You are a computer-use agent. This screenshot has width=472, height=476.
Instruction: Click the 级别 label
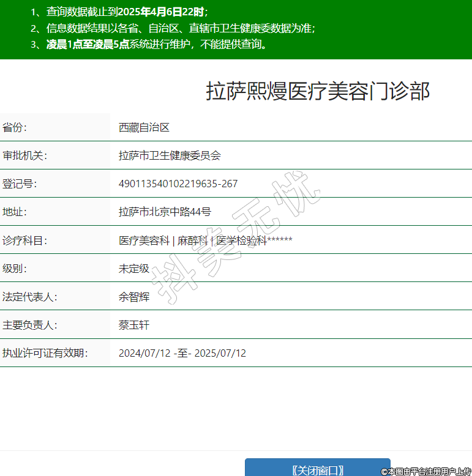[x=15, y=269]
